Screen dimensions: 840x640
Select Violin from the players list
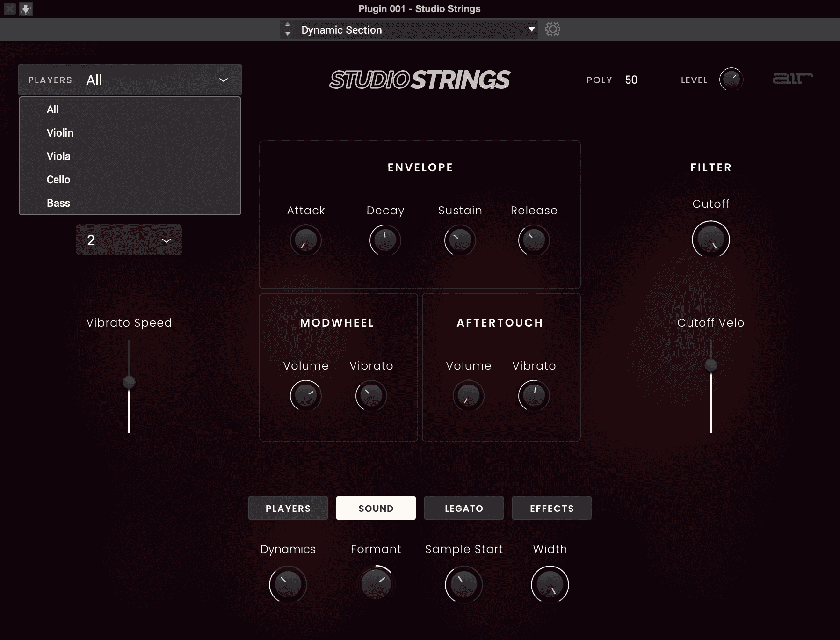pyautogui.click(x=60, y=133)
